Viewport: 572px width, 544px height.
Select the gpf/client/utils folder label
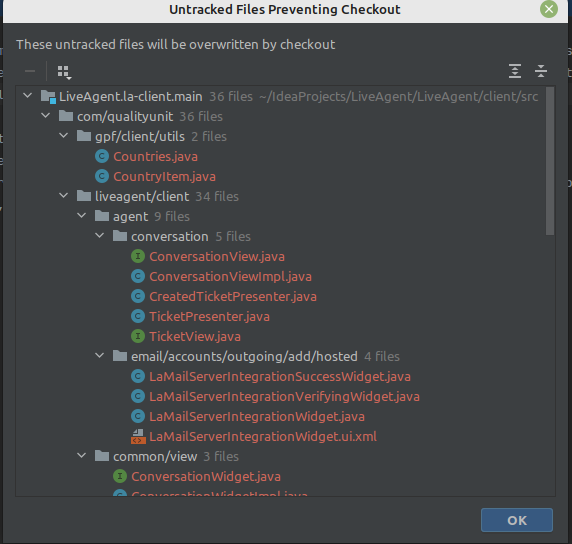140,136
